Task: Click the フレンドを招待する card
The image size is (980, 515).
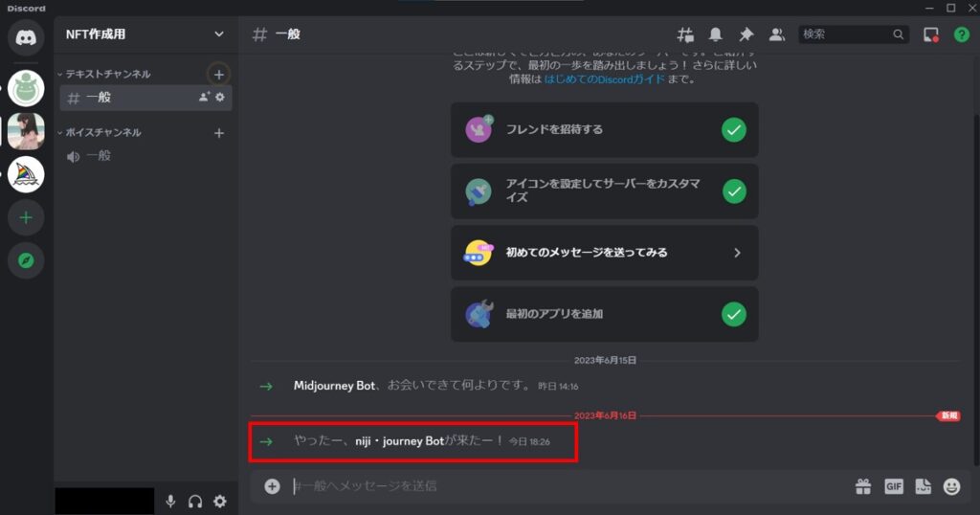Action: 605,130
